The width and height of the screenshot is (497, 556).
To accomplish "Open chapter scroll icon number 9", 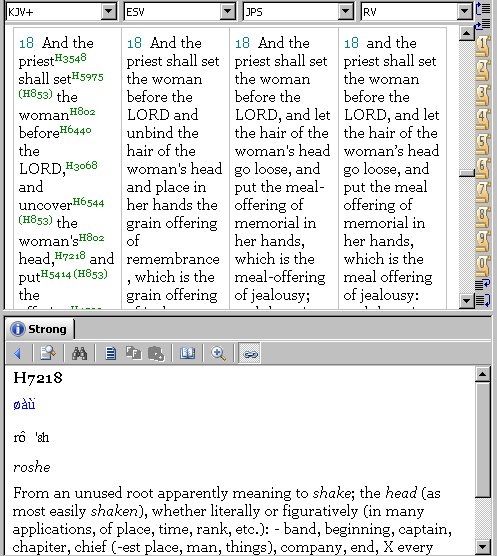I will coord(482,242).
